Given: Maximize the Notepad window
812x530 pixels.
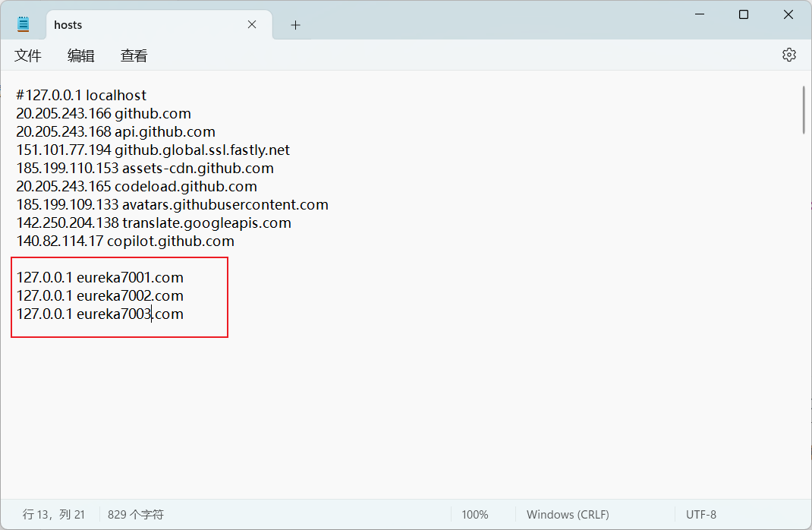Looking at the screenshot, I should [x=744, y=14].
